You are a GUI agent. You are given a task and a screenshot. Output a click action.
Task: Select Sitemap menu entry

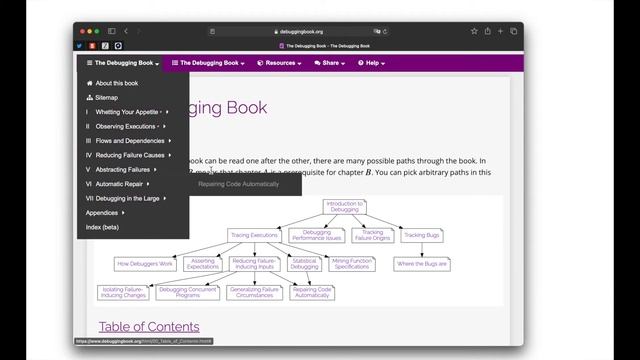(107, 98)
